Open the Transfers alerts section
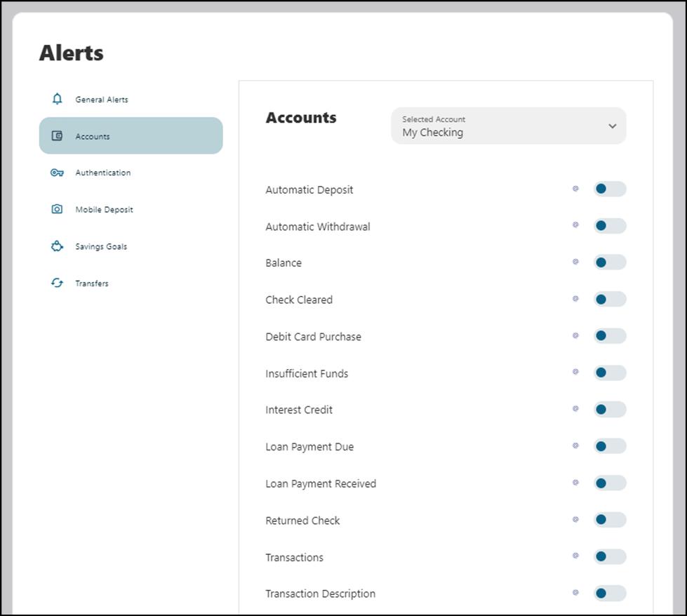Screen dimensions: 687x616 pyautogui.click(x=131, y=283)
